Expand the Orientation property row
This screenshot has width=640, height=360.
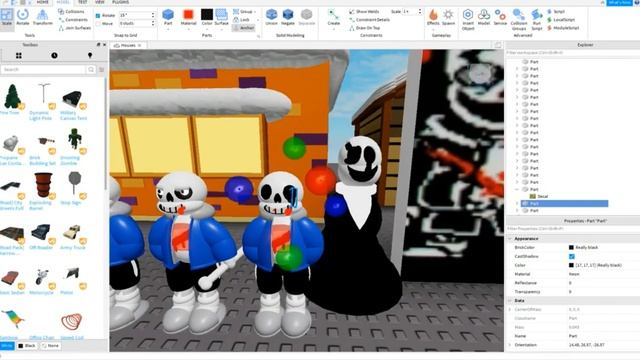pos(510,345)
